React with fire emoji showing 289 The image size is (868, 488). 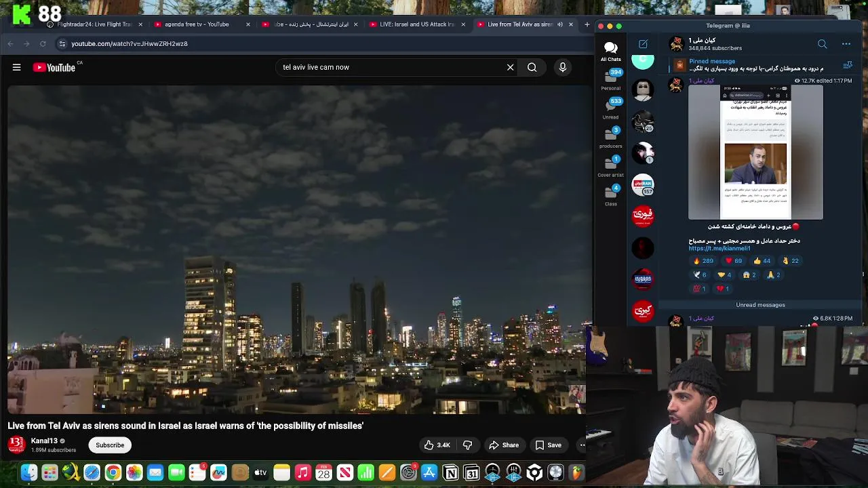tap(703, 260)
